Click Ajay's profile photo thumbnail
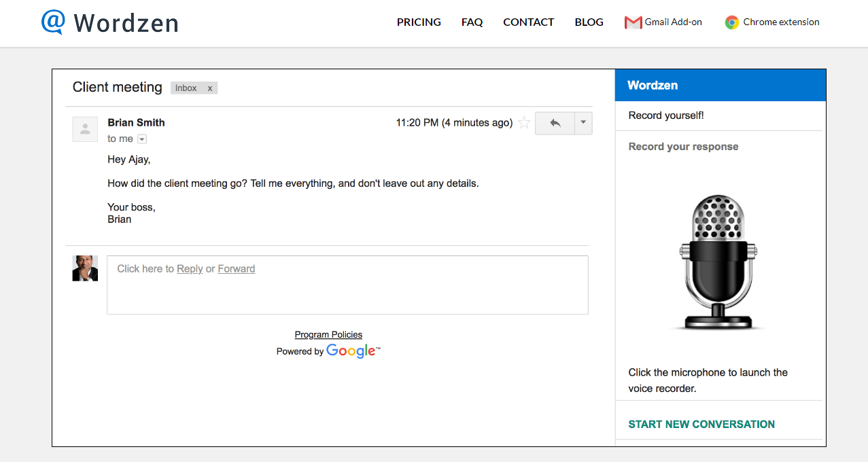Screen dimensions: 868x462 [85, 268]
